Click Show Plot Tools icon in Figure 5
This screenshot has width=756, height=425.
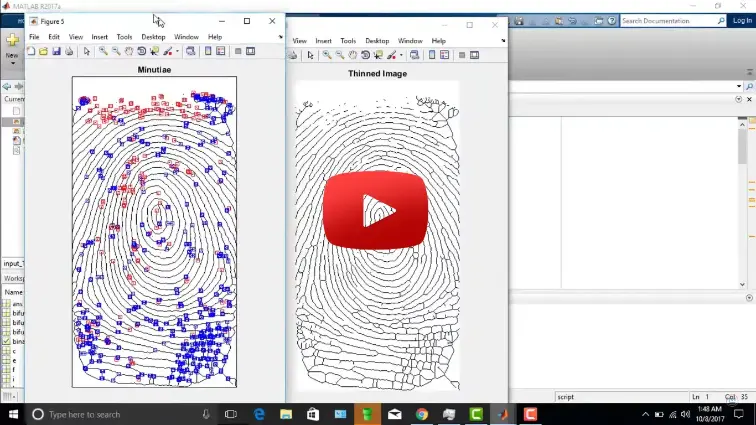251,51
